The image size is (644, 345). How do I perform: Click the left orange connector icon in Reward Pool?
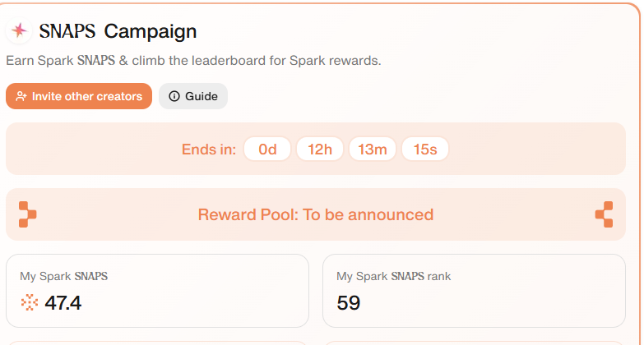27,214
